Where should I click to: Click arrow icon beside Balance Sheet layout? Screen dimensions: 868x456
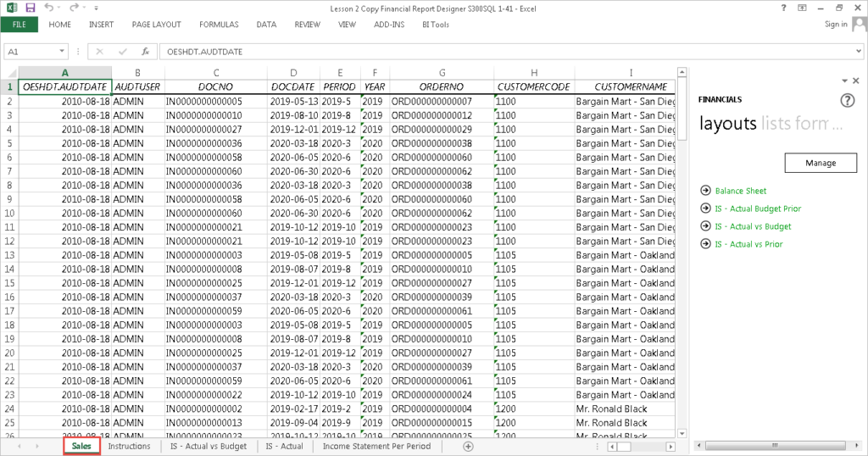tap(705, 191)
